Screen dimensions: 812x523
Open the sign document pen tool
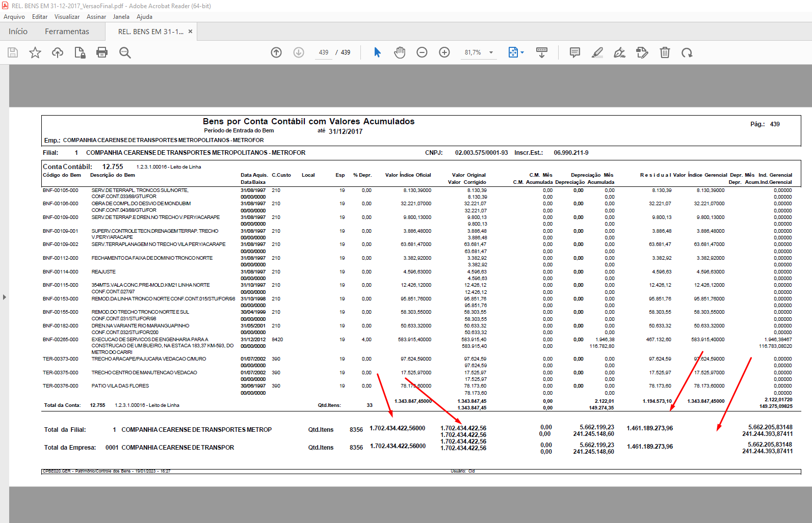point(619,52)
